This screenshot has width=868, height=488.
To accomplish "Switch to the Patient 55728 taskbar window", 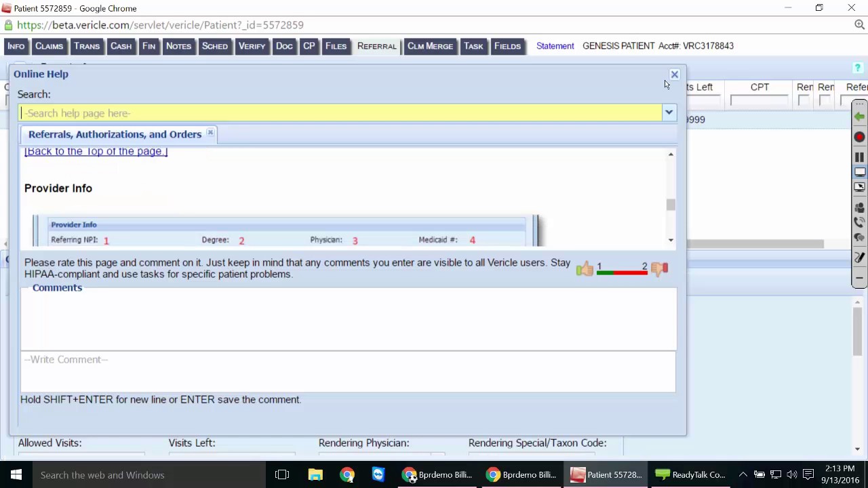I will (x=606, y=475).
